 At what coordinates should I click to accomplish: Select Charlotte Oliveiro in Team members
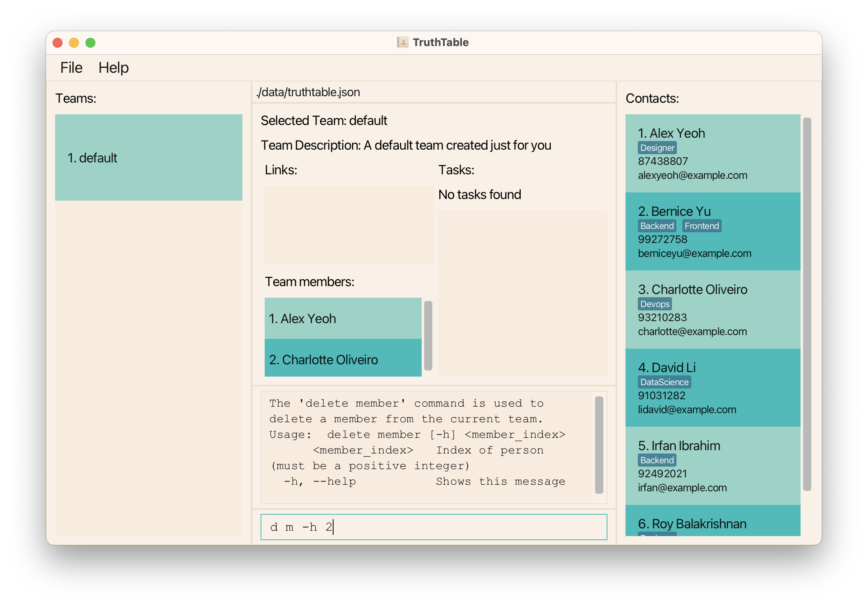(x=343, y=359)
